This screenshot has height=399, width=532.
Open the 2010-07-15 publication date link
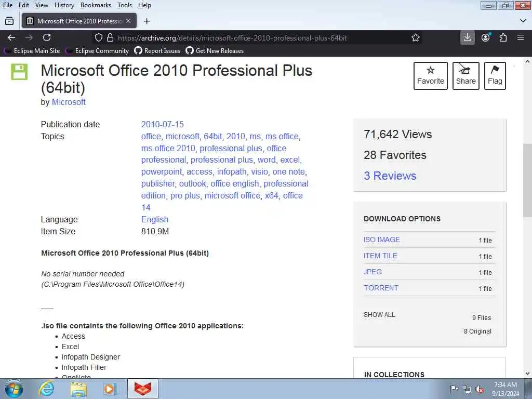(x=162, y=124)
